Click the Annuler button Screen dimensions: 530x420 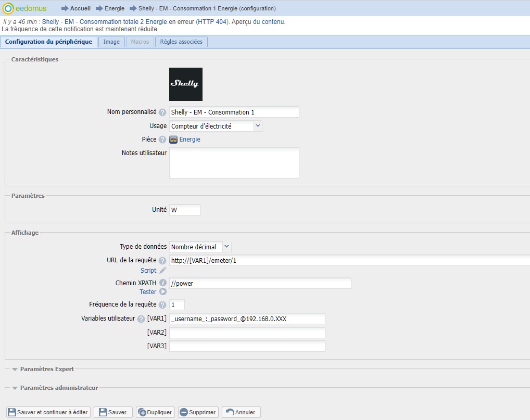click(x=241, y=412)
